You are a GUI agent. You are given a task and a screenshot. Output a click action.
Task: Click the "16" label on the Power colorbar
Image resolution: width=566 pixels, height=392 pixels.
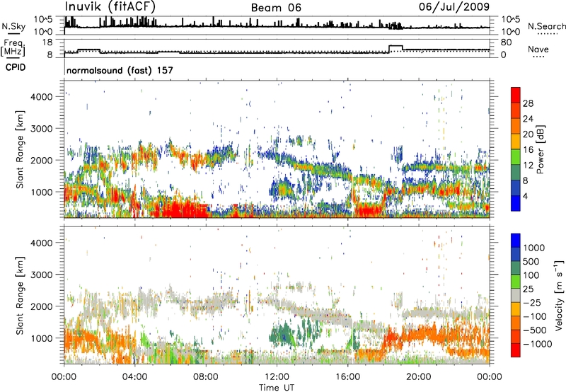click(528, 150)
